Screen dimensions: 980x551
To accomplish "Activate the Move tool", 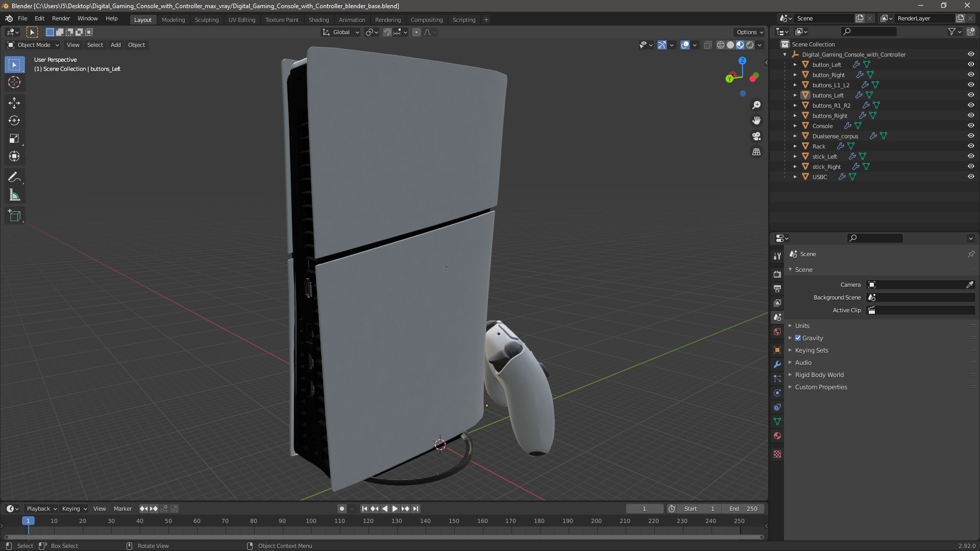I will (14, 103).
